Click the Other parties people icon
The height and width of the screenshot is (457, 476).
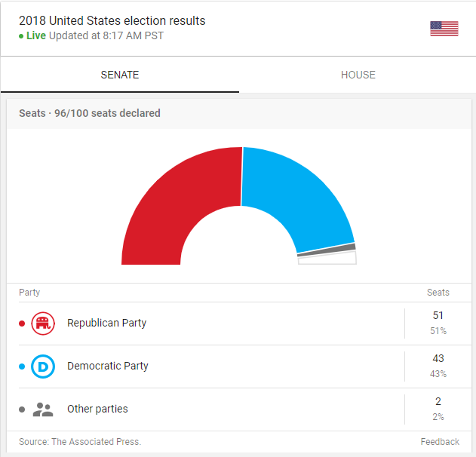43,409
